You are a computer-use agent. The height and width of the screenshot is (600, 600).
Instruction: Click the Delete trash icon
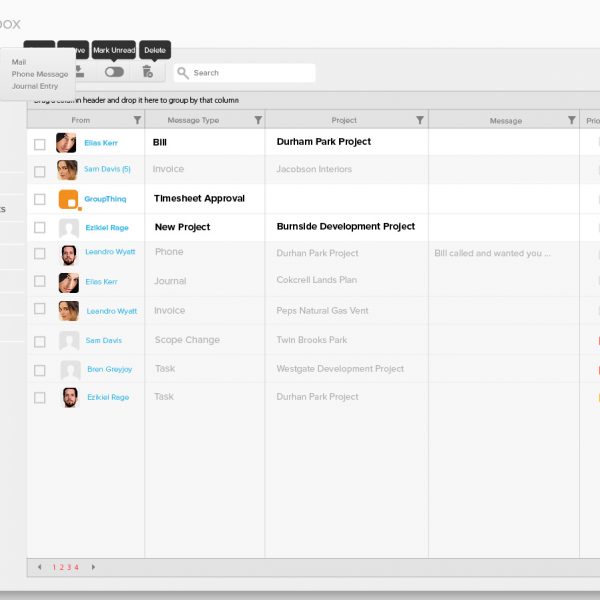[148, 72]
